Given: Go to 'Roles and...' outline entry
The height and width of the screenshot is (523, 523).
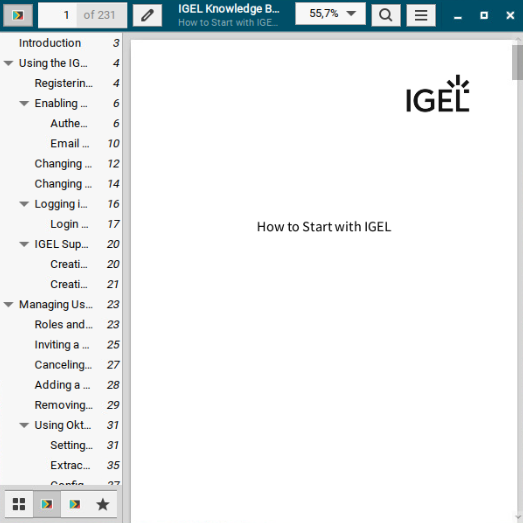Looking at the screenshot, I should click(x=64, y=325).
